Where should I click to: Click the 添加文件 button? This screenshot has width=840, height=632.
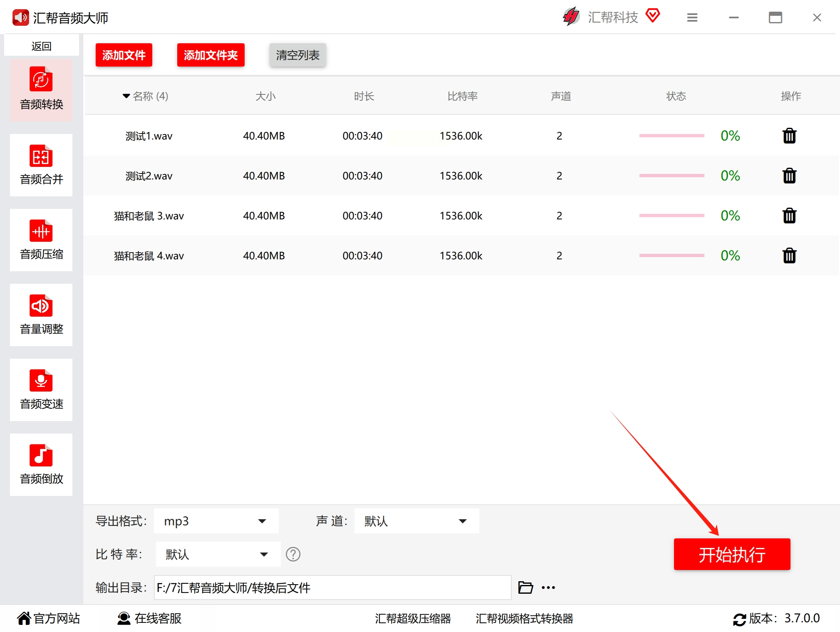coord(124,55)
